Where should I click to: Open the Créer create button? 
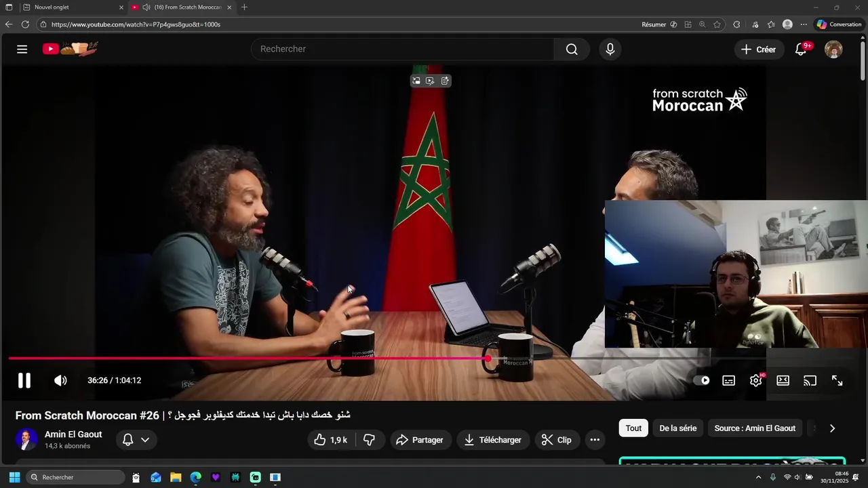758,49
